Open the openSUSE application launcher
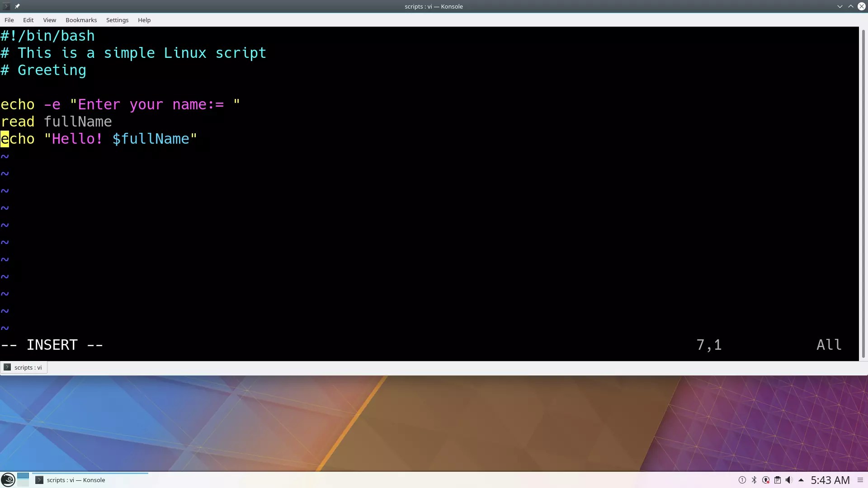Image resolution: width=868 pixels, height=488 pixels. (x=8, y=480)
